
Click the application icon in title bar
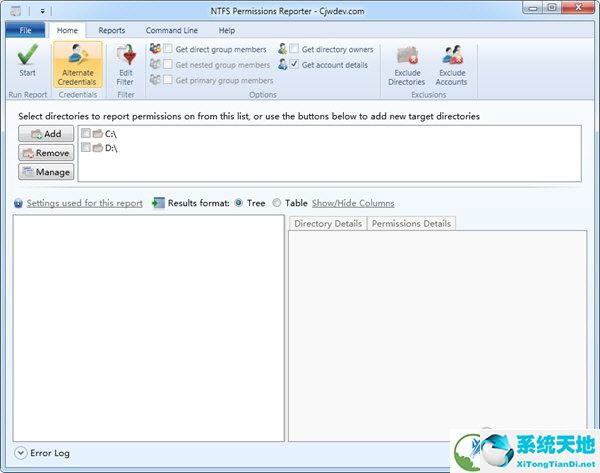click(x=16, y=11)
